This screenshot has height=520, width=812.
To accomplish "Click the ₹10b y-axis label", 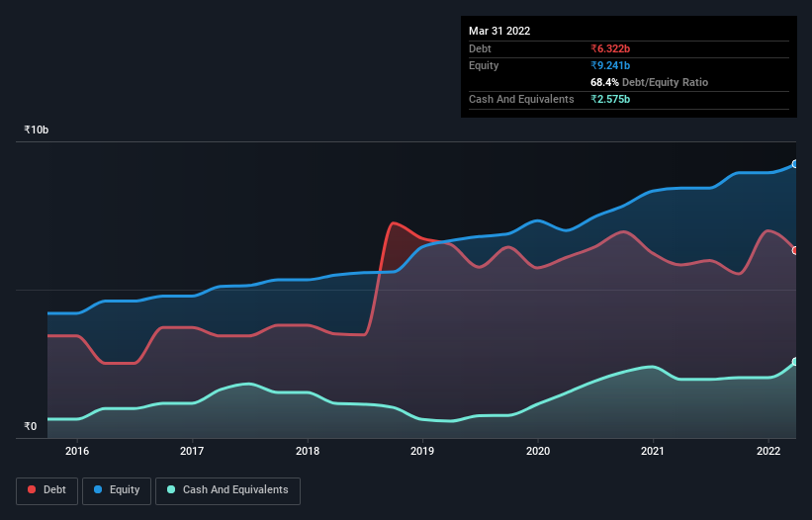I will click(37, 130).
